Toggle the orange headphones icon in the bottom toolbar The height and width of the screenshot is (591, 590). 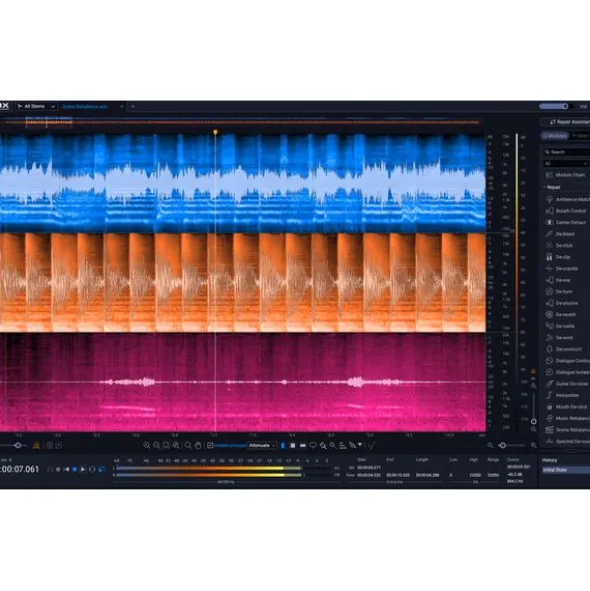(x=37, y=446)
